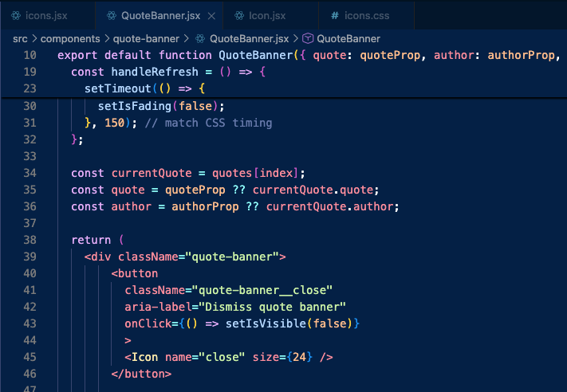Viewport: 567px width, 392px height.
Task: Click the 'return' keyword on line 38
Action: point(91,240)
